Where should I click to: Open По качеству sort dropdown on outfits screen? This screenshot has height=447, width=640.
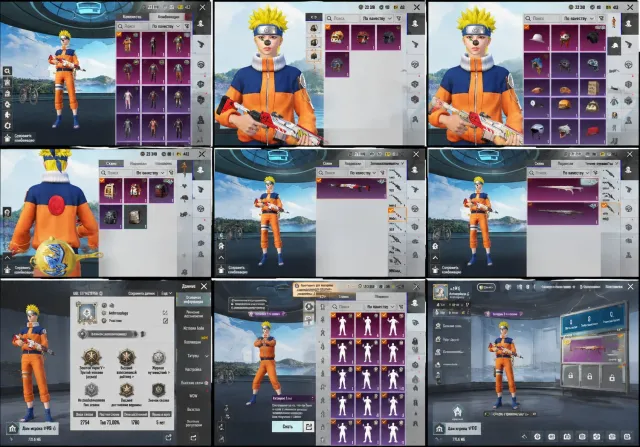click(166, 26)
